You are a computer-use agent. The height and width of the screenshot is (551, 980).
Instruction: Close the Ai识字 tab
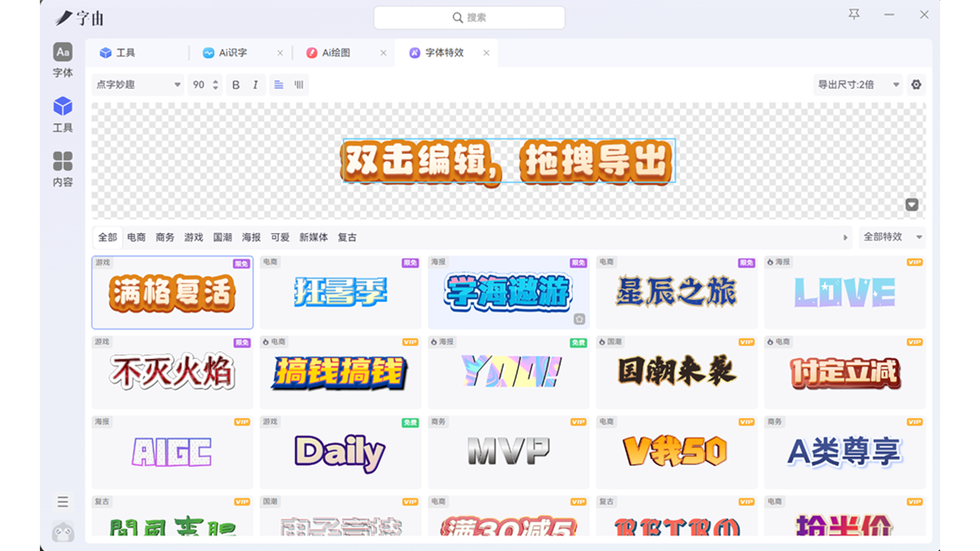click(x=280, y=53)
